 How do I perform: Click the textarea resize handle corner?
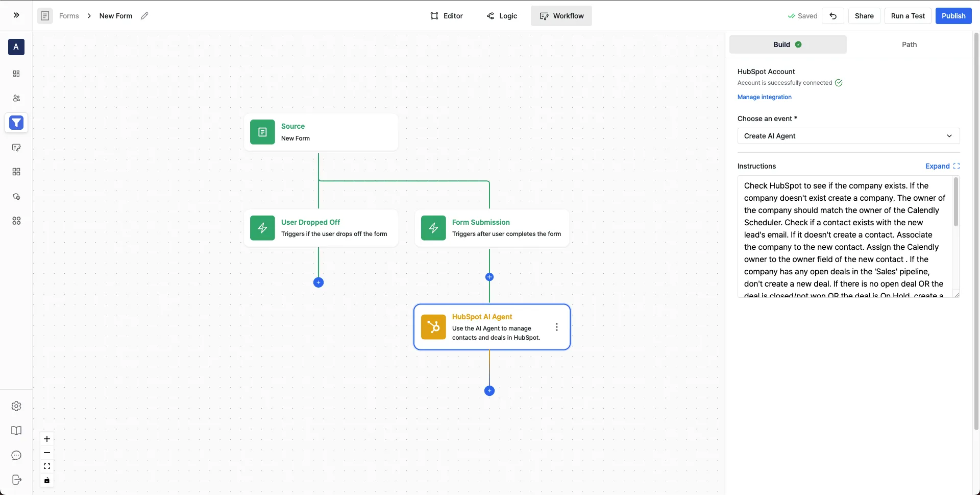pos(957,295)
